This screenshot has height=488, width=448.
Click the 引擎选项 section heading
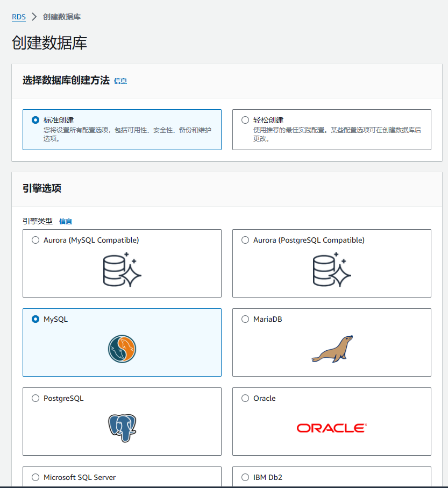[42, 188]
